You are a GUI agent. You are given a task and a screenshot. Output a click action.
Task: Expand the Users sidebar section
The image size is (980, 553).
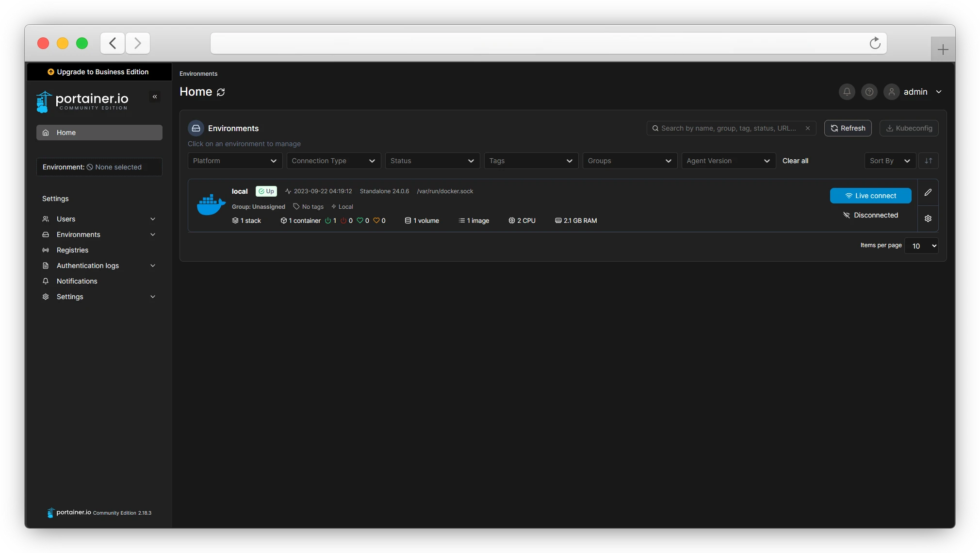tap(99, 219)
